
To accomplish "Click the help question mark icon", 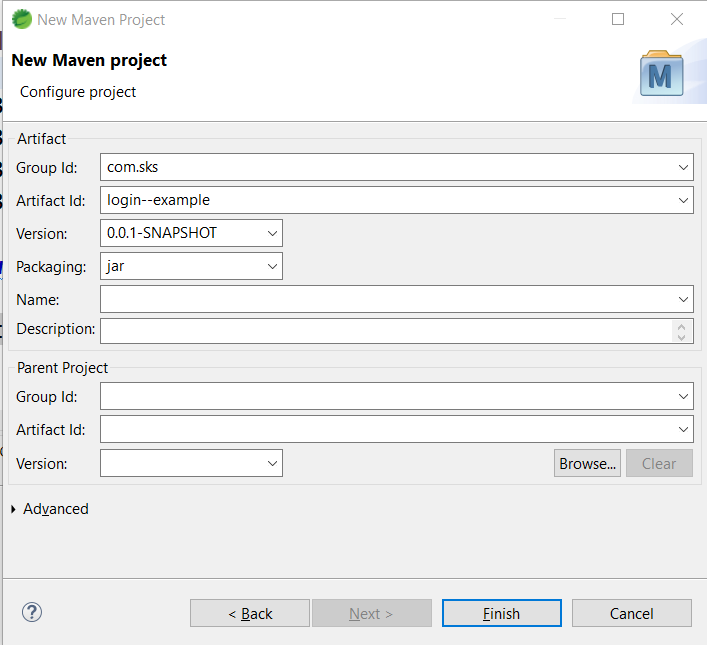I will point(32,612).
